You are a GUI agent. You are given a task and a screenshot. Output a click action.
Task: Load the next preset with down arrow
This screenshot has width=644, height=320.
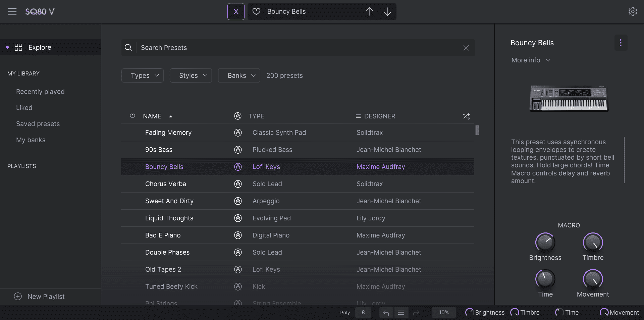387,12
